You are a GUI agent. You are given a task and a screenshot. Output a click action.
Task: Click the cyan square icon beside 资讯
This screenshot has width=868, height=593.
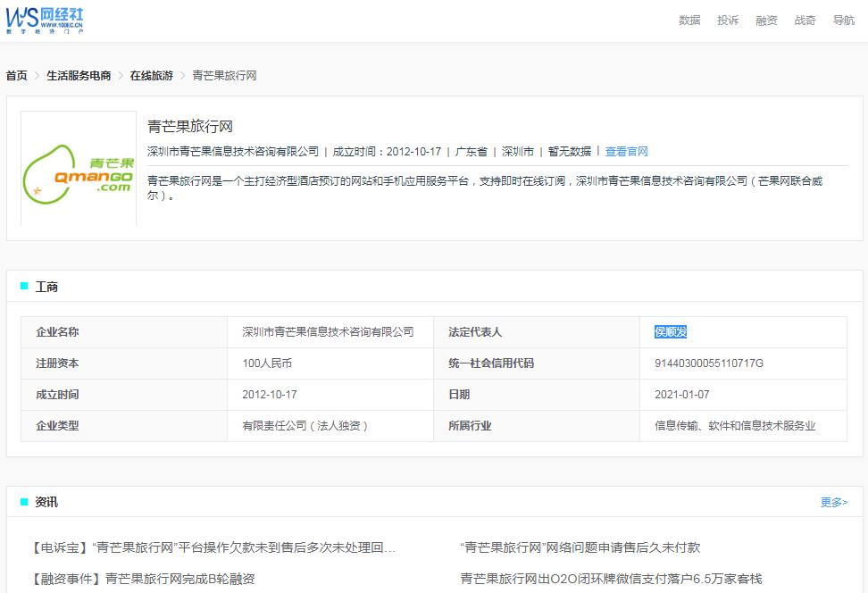(x=23, y=502)
